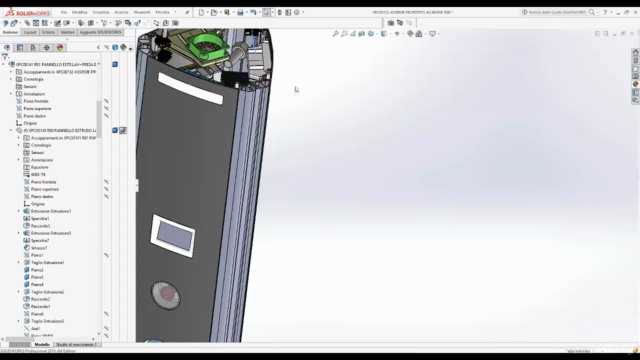Click the feature tree horizontal scrollbar
The image size is (640, 360).
click(x=20, y=339)
